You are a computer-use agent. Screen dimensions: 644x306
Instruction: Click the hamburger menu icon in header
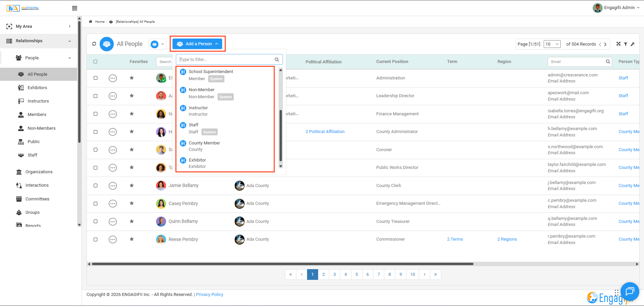(75, 8)
